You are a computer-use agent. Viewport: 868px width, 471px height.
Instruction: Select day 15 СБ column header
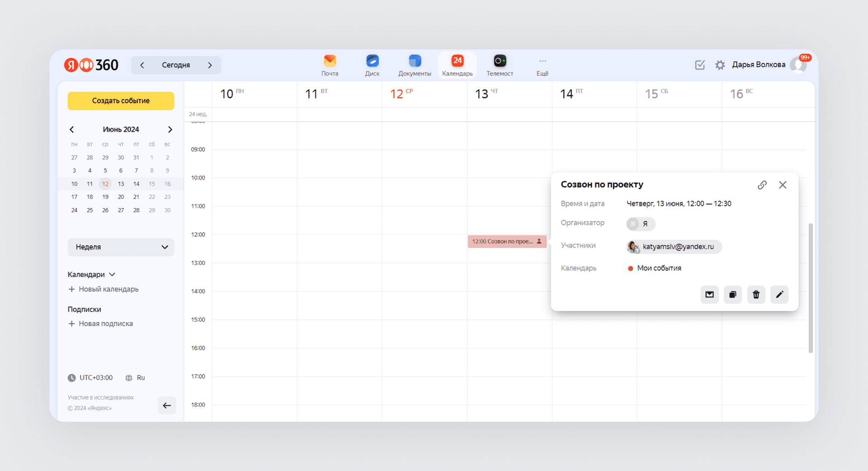[x=656, y=94]
